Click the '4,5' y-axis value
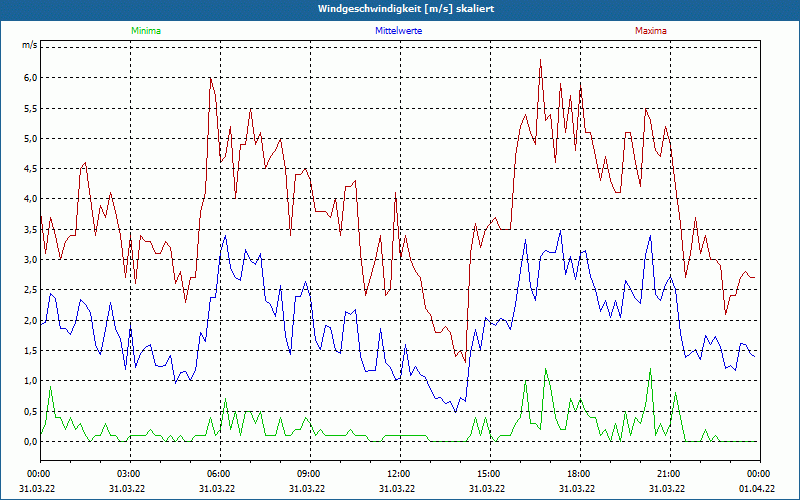The image size is (800, 500). coord(31,169)
